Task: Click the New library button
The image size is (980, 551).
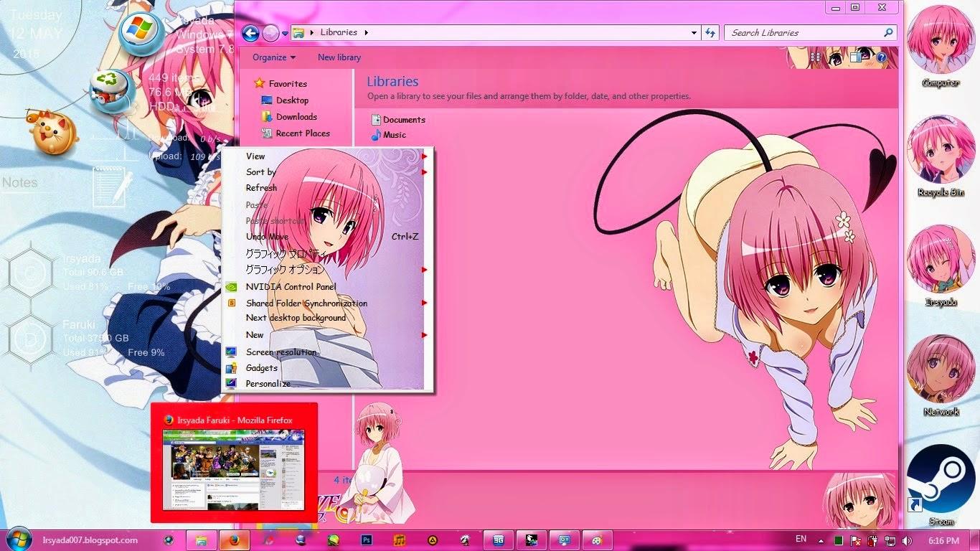Action: click(x=339, y=57)
